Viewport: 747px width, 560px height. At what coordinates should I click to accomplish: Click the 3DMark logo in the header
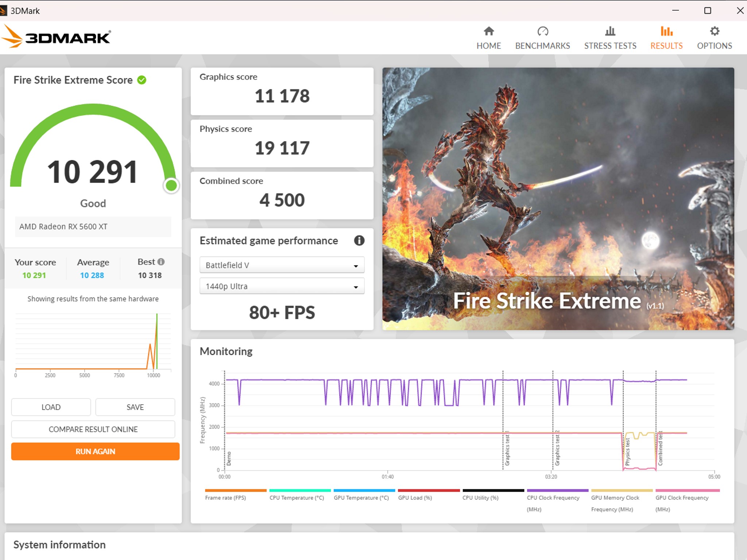[x=56, y=36]
